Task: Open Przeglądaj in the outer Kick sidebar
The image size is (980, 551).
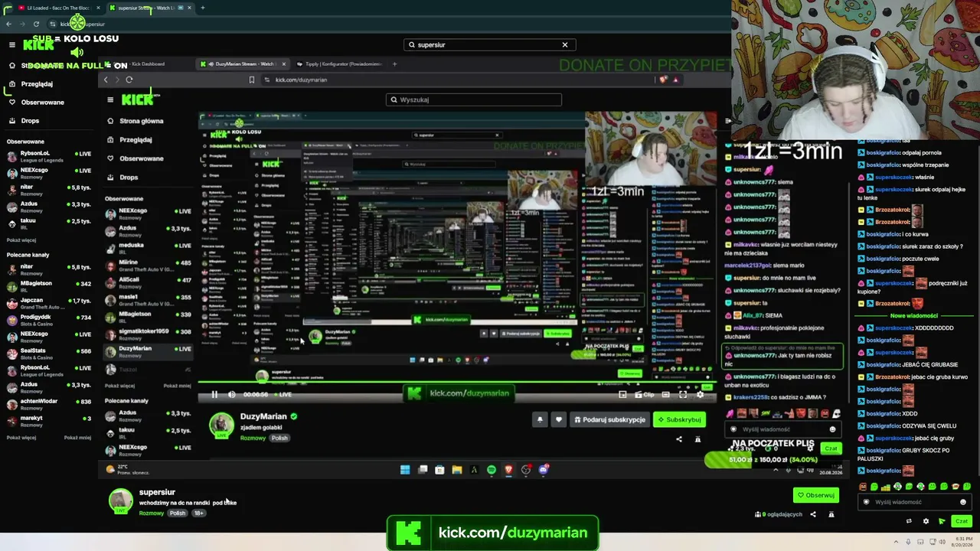Action: coord(37,84)
